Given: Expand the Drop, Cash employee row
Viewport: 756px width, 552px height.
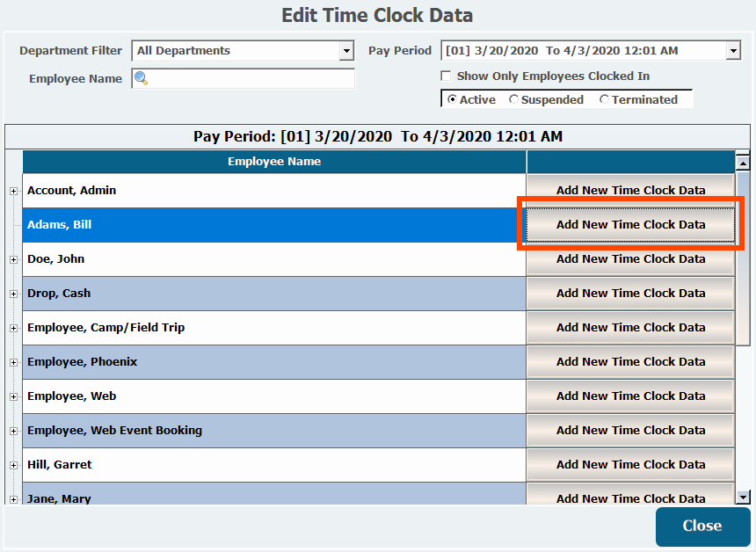Looking at the screenshot, I should [13, 294].
